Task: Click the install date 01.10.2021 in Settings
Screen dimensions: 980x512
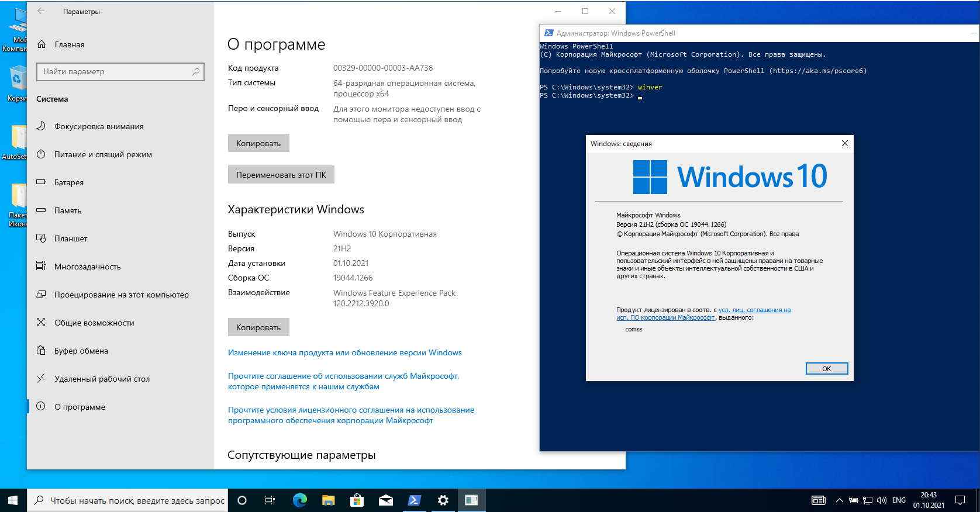Action: click(x=351, y=263)
